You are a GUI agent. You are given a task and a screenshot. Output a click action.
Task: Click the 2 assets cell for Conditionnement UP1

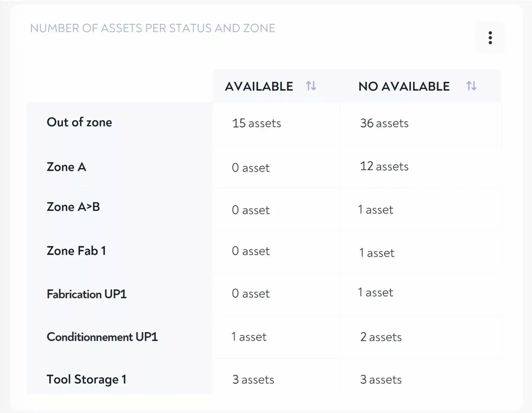[381, 337]
